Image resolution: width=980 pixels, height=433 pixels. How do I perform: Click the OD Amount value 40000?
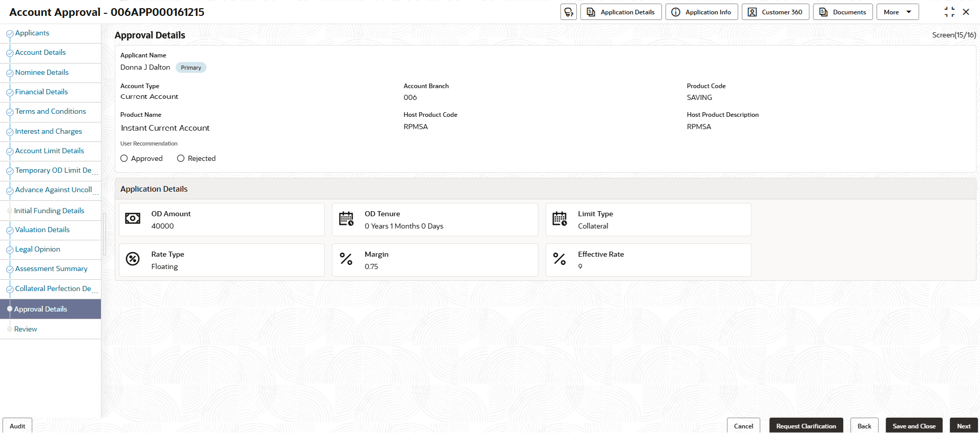[x=162, y=226]
